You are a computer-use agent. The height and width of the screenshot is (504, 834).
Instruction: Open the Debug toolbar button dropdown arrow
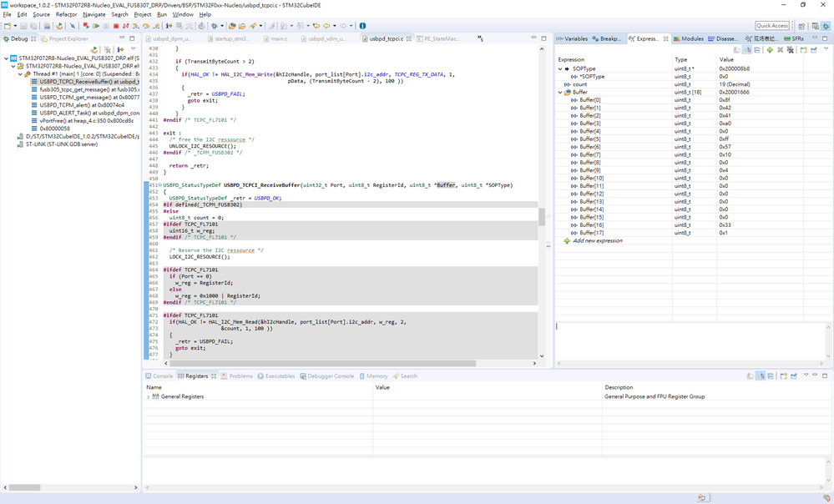click(x=222, y=26)
